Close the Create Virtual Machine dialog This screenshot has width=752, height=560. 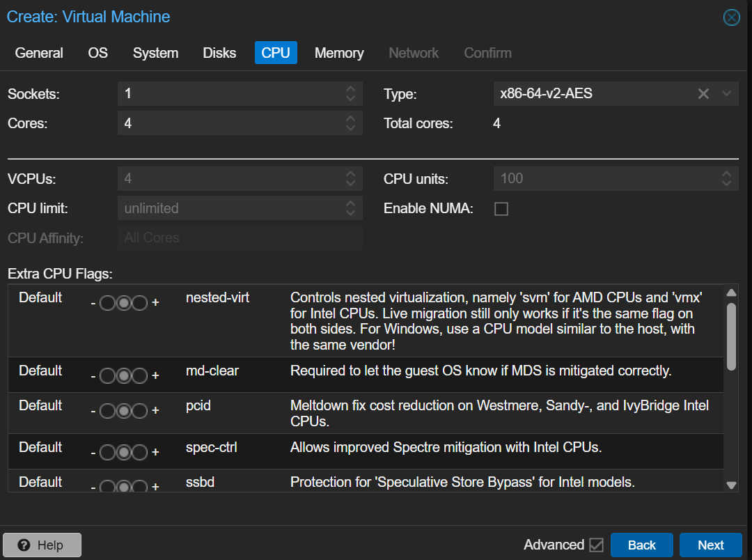pyautogui.click(x=731, y=17)
